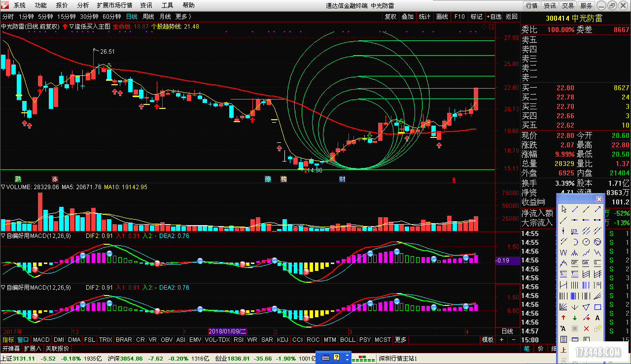Select the arrow line drawing tool
The image size is (631, 364).
click(597, 209)
